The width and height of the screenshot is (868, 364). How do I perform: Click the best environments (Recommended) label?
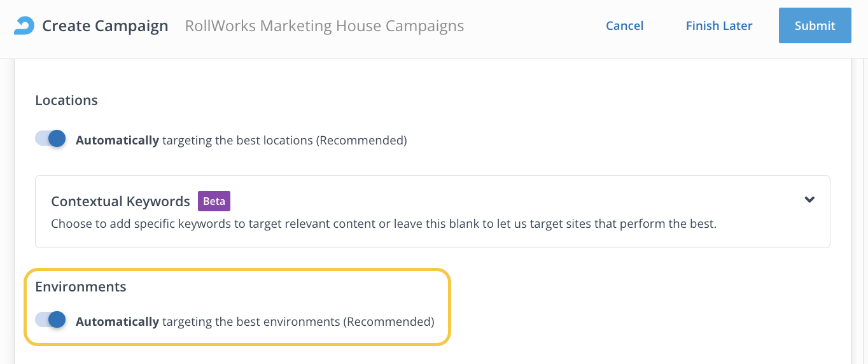point(298,321)
